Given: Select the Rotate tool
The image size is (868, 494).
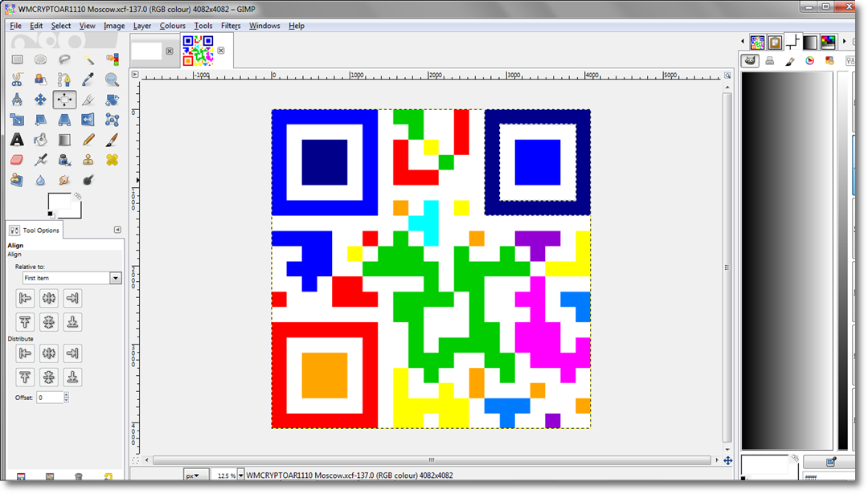Looking at the screenshot, I should coord(112,100).
